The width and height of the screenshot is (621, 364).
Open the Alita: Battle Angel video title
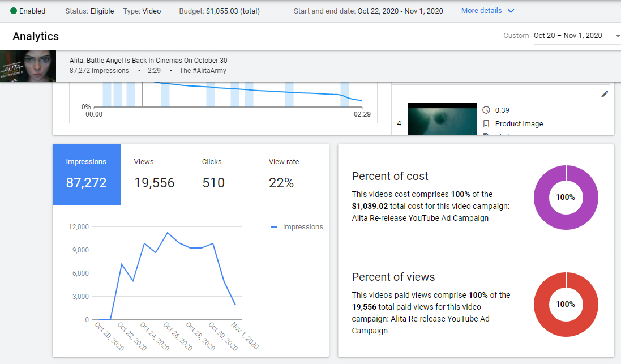pos(148,61)
